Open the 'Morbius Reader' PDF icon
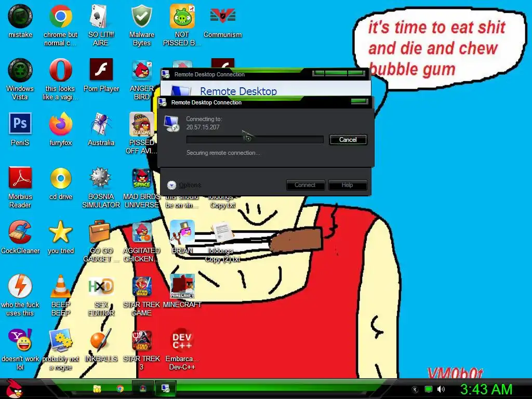 20,187
